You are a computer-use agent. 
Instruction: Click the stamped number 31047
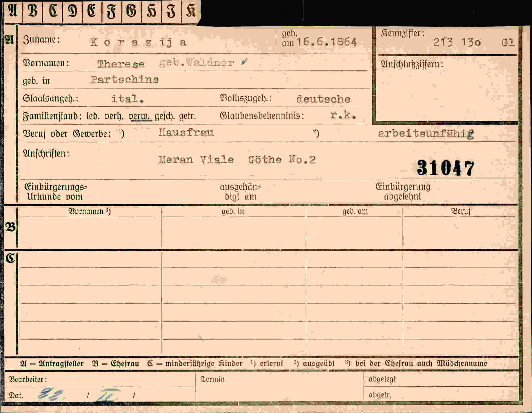(446, 168)
